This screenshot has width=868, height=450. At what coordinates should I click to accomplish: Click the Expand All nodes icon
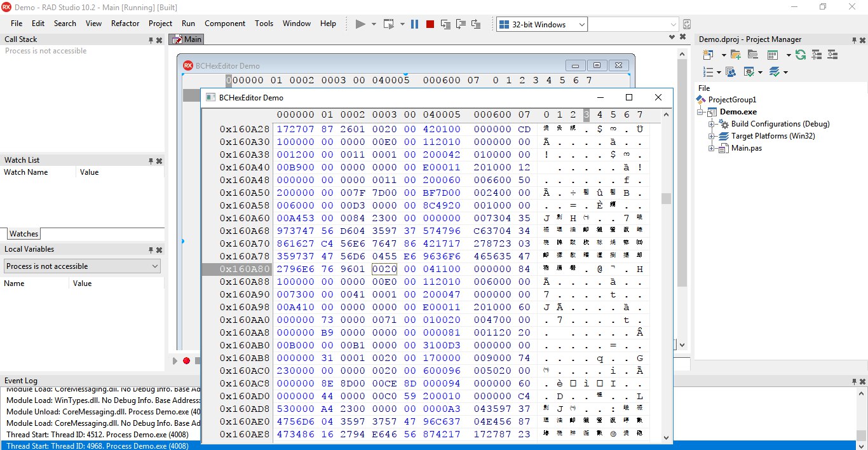click(815, 55)
